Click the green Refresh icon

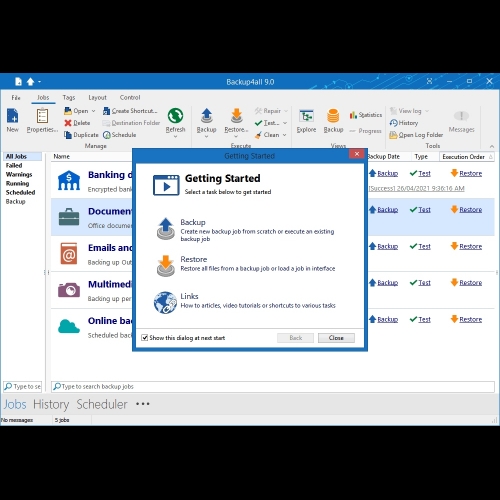click(175, 116)
